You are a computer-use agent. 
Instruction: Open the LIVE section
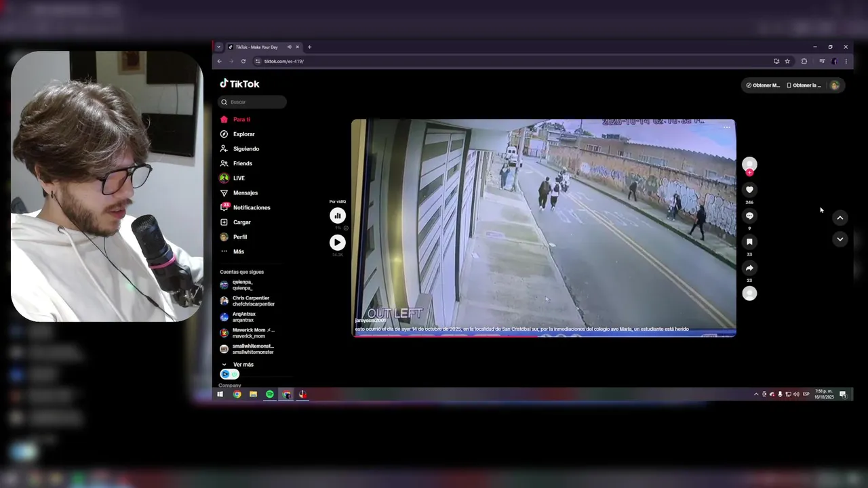point(233,178)
